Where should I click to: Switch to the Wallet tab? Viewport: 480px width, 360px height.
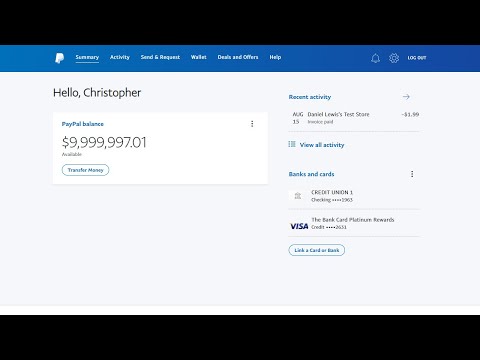pos(199,57)
